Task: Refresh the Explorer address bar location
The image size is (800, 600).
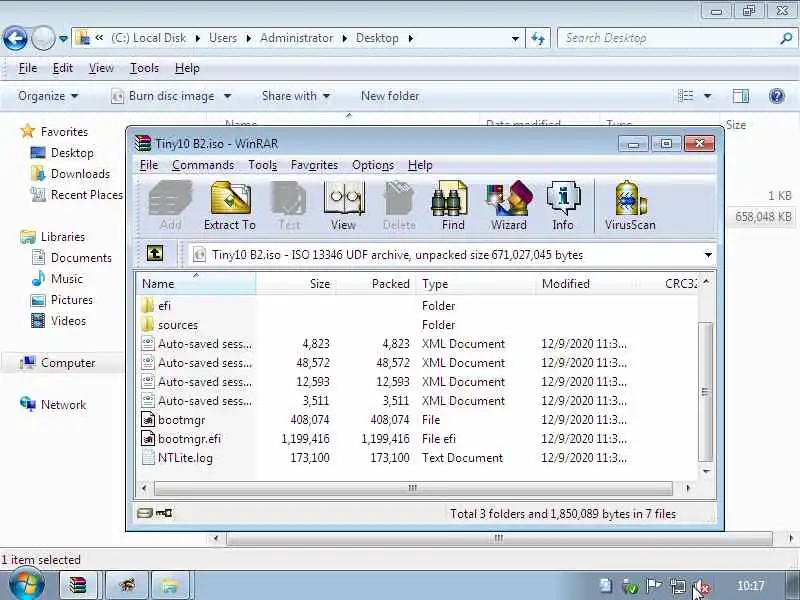Action: pyautogui.click(x=538, y=38)
